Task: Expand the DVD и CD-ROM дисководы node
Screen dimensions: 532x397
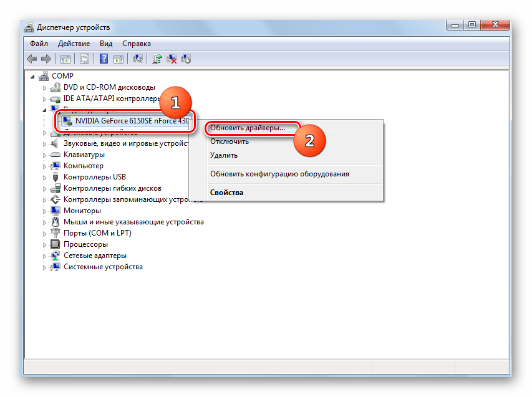Action: tap(44, 88)
